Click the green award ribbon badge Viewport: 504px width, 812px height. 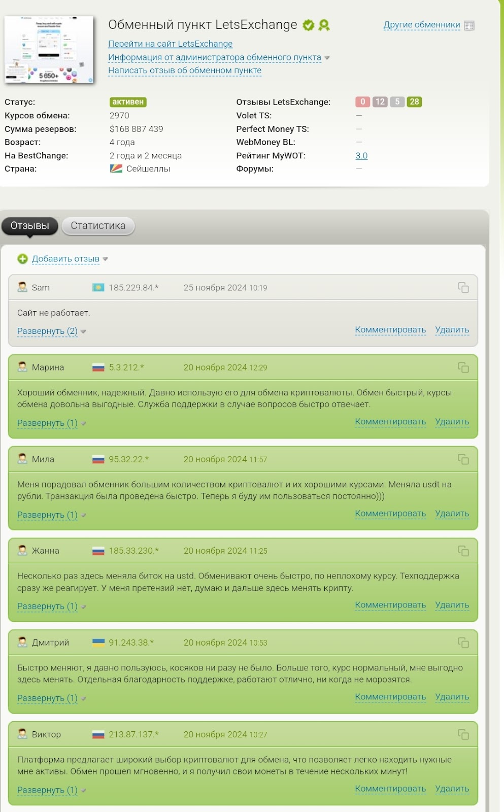(324, 25)
